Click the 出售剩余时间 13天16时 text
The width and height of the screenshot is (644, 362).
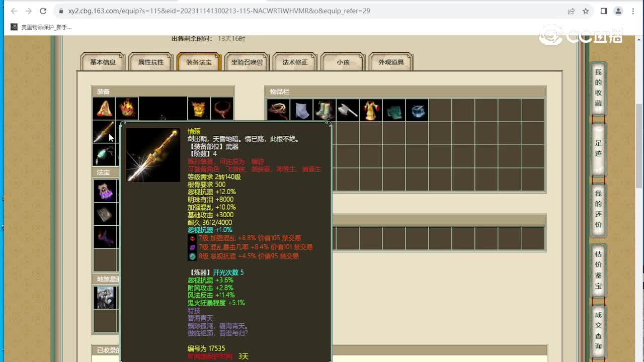(208, 39)
